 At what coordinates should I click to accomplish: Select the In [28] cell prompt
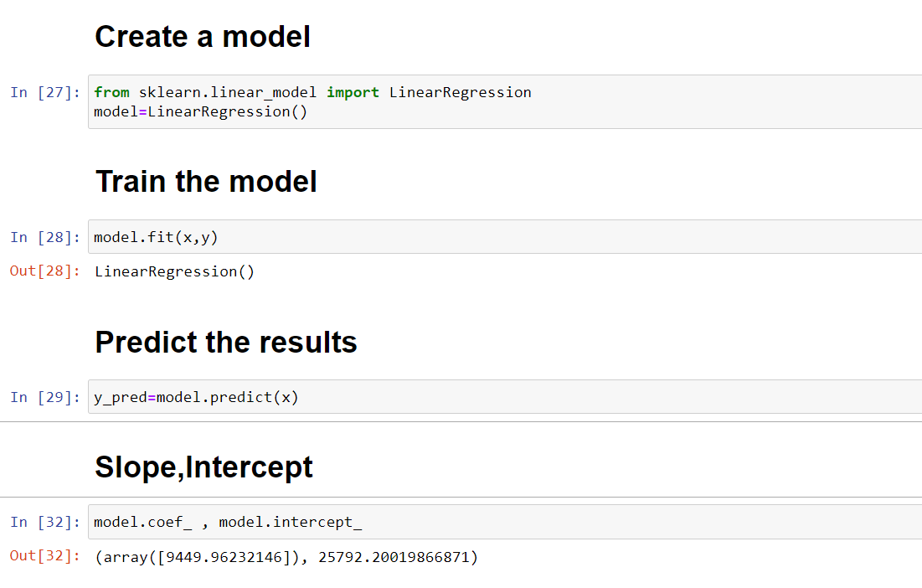45,238
